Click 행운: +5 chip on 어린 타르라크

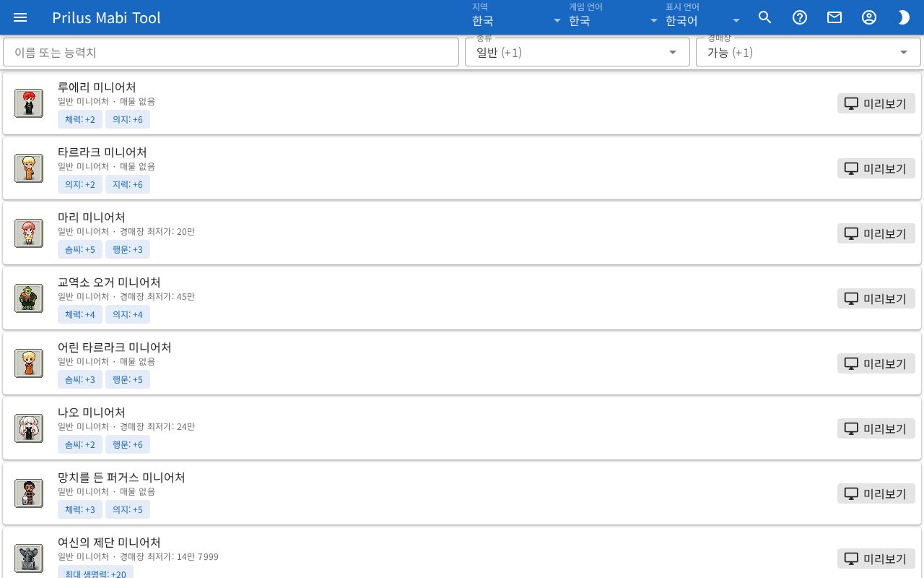128,379
